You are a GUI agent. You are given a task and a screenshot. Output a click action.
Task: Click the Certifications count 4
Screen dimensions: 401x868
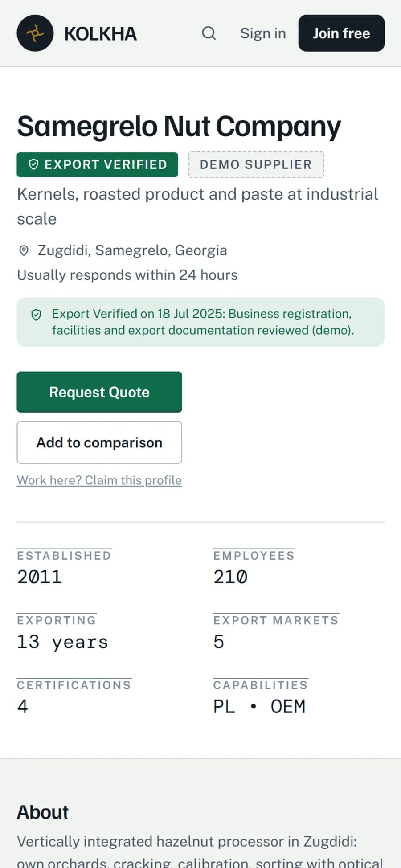(x=23, y=706)
